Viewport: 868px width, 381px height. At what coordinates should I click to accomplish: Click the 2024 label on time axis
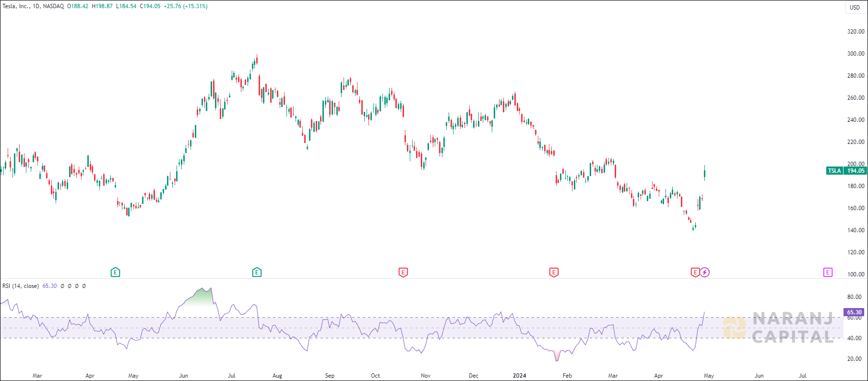(519, 376)
